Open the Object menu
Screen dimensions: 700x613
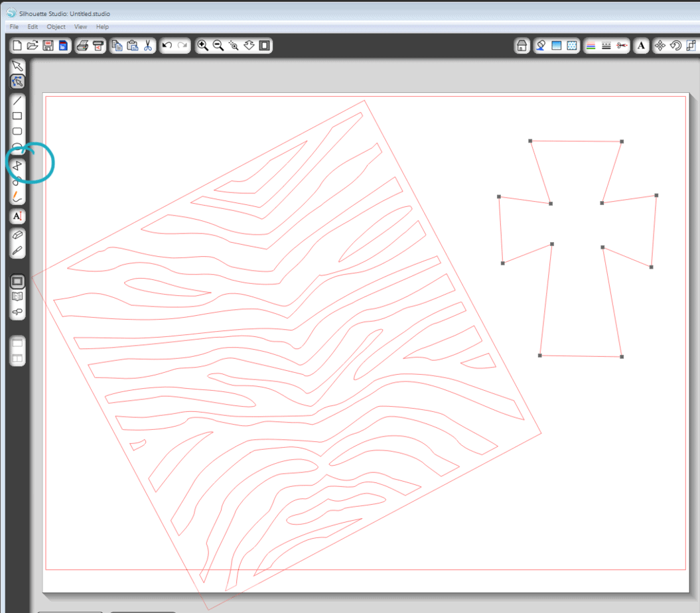point(56,27)
